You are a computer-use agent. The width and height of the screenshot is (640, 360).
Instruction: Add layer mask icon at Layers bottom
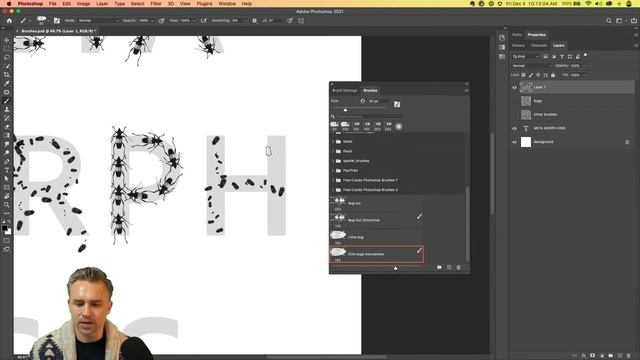pos(592,356)
